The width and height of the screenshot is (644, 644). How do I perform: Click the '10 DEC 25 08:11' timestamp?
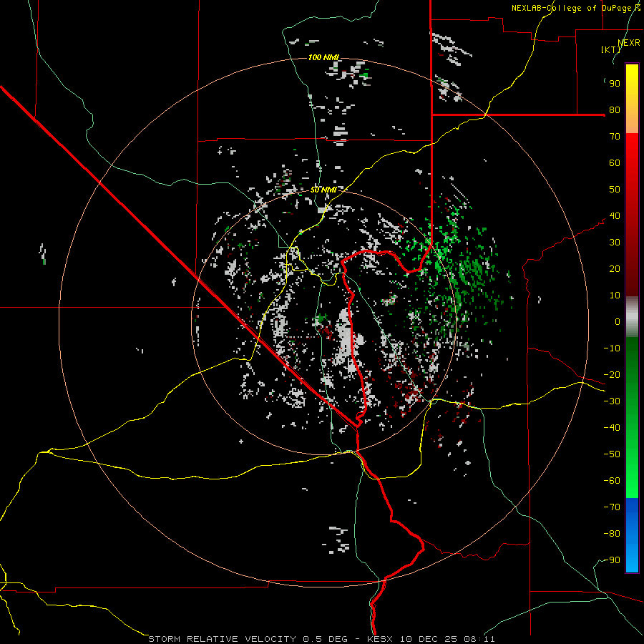click(x=447, y=639)
